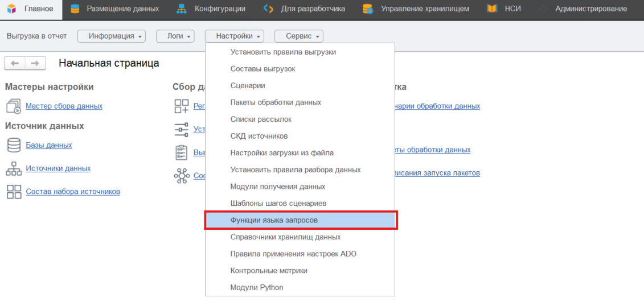Expand the Информация dropdown

tap(112, 36)
